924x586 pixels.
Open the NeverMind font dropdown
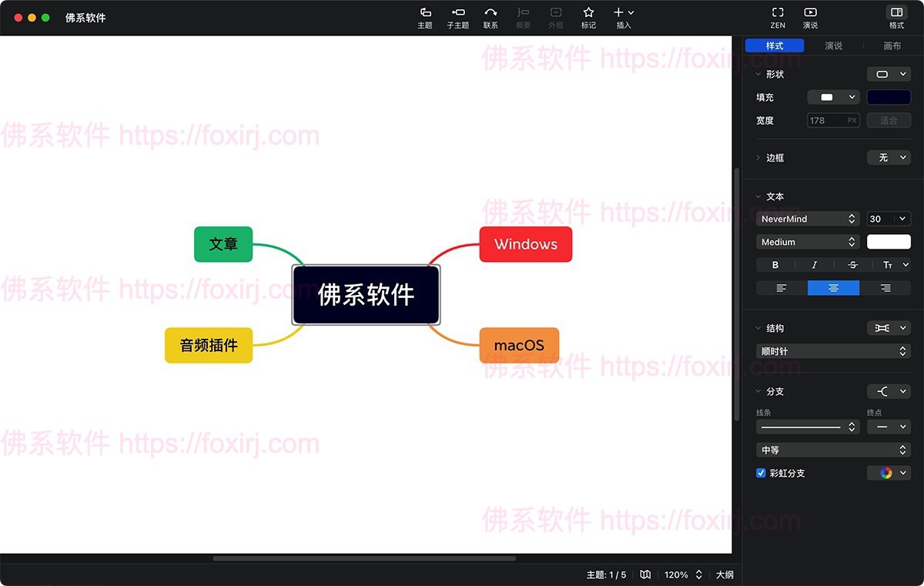pos(808,219)
